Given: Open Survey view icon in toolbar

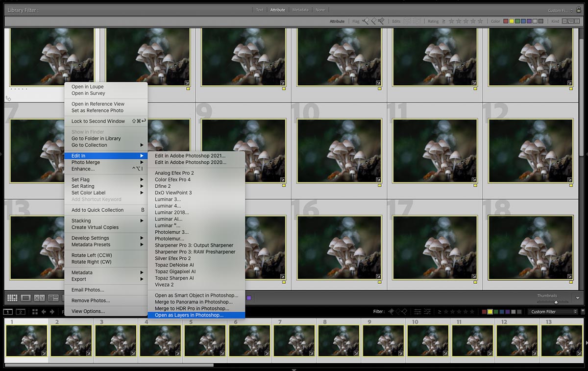Looking at the screenshot, I should tap(53, 297).
